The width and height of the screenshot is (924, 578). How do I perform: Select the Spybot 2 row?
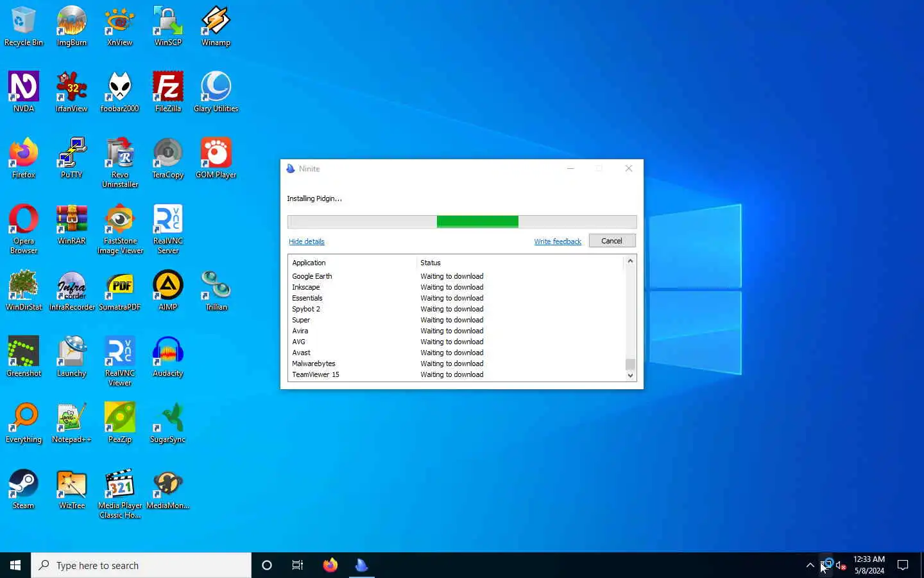456,309
